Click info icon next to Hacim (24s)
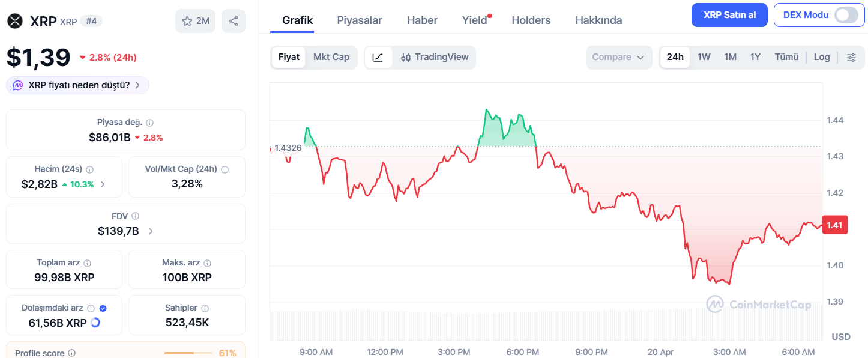 pos(90,169)
